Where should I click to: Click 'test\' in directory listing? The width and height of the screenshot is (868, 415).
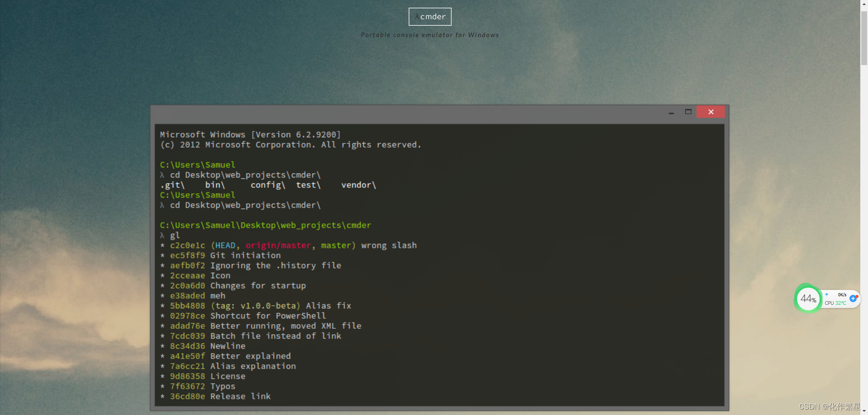pyautogui.click(x=308, y=185)
